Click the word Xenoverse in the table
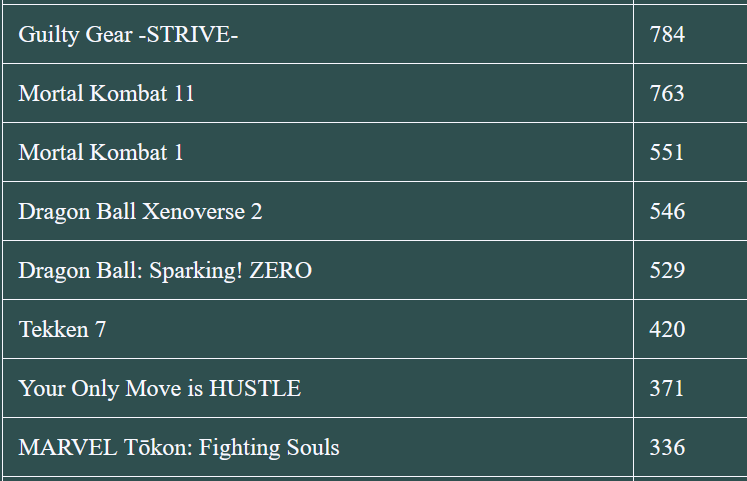This screenshot has height=481, width=747. click(x=193, y=211)
